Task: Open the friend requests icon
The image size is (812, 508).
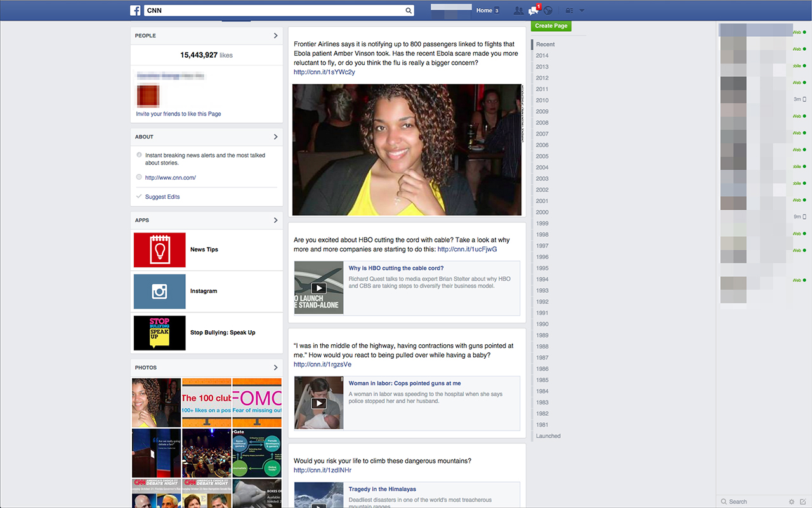Action: click(x=518, y=10)
